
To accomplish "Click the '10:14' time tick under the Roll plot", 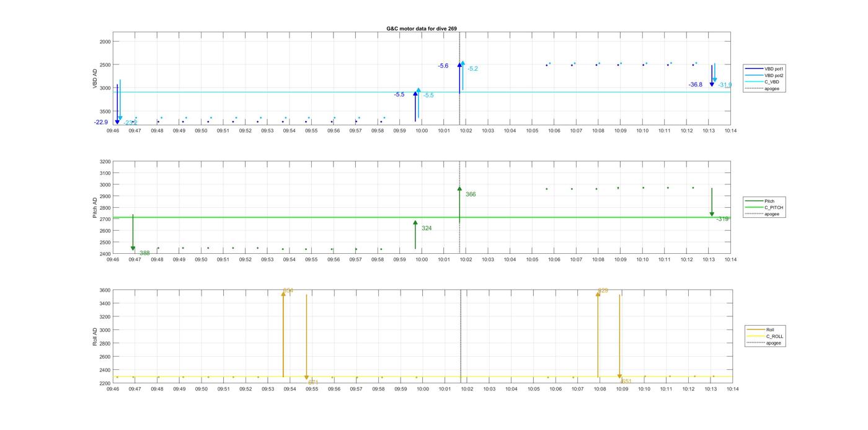I will (732, 389).
